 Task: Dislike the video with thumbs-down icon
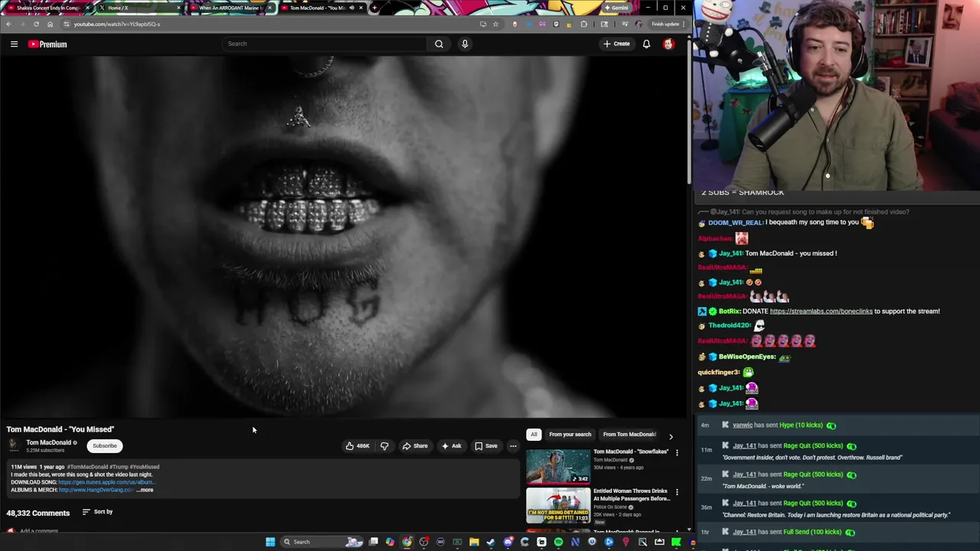click(384, 445)
